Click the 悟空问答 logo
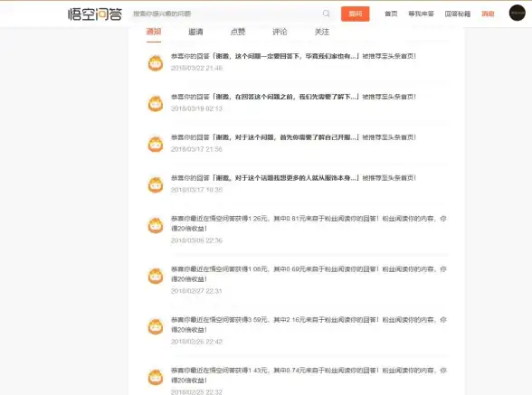The image size is (532, 395). 95,14
